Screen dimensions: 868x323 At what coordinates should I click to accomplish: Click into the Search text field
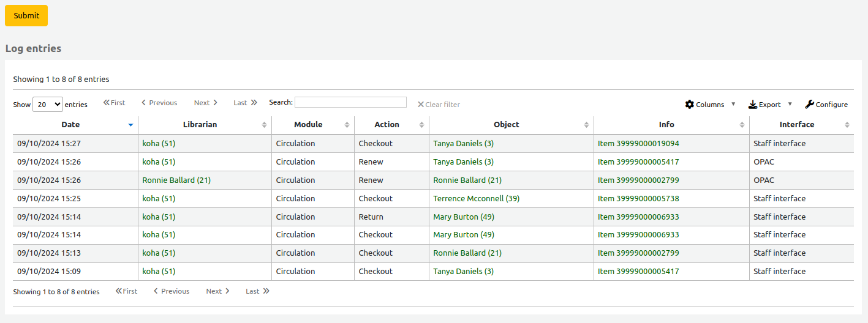coord(350,102)
